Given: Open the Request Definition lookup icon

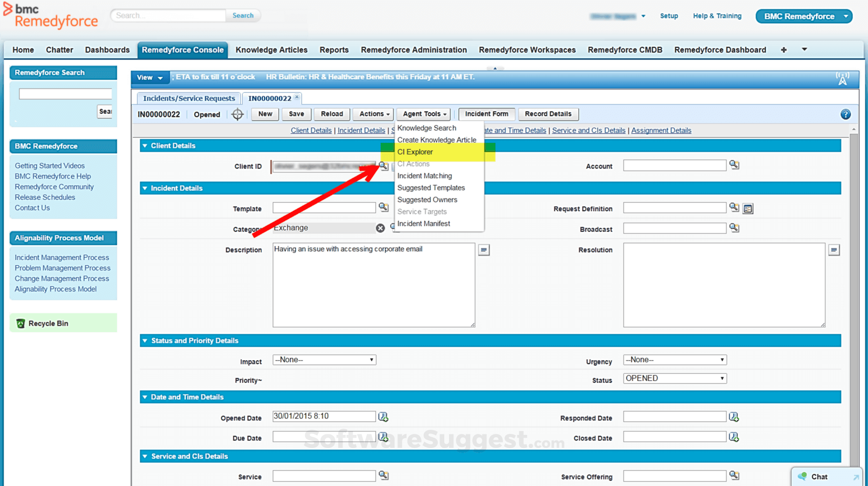Looking at the screenshot, I should click(734, 207).
